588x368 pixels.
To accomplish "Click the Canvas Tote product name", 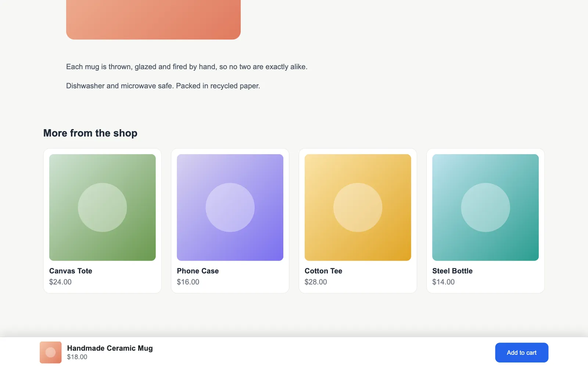I will (x=71, y=271).
